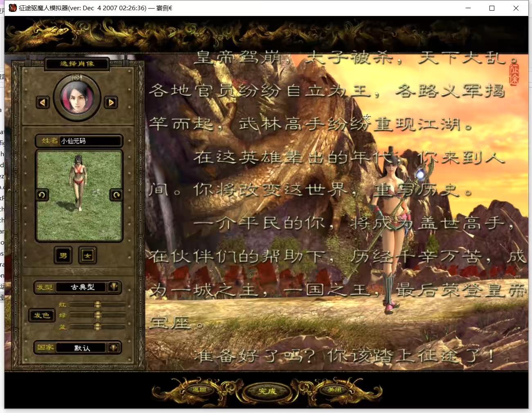Click the 发色 hair color button
The height and width of the screenshot is (413, 532).
pyautogui.click(x=42, y=315)
